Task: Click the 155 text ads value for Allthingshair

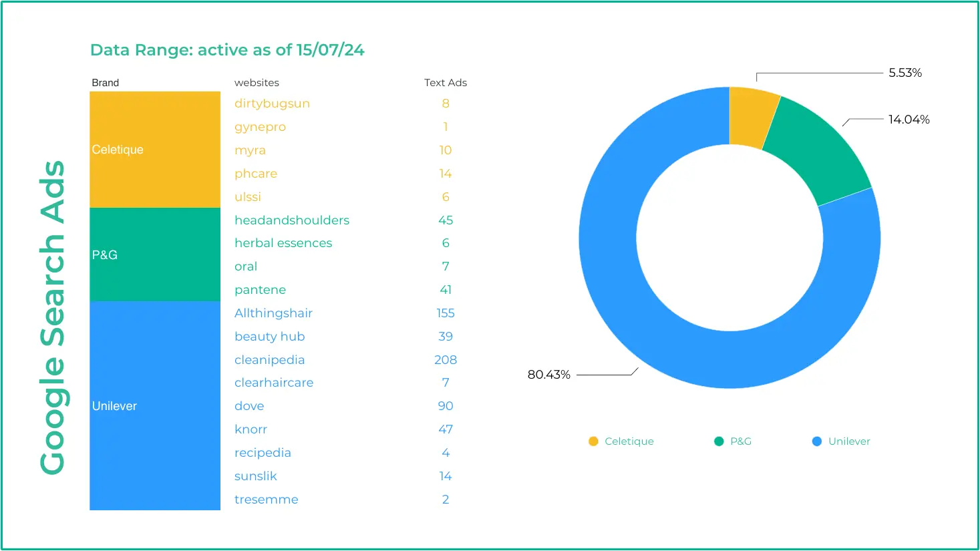Action: 446,313
